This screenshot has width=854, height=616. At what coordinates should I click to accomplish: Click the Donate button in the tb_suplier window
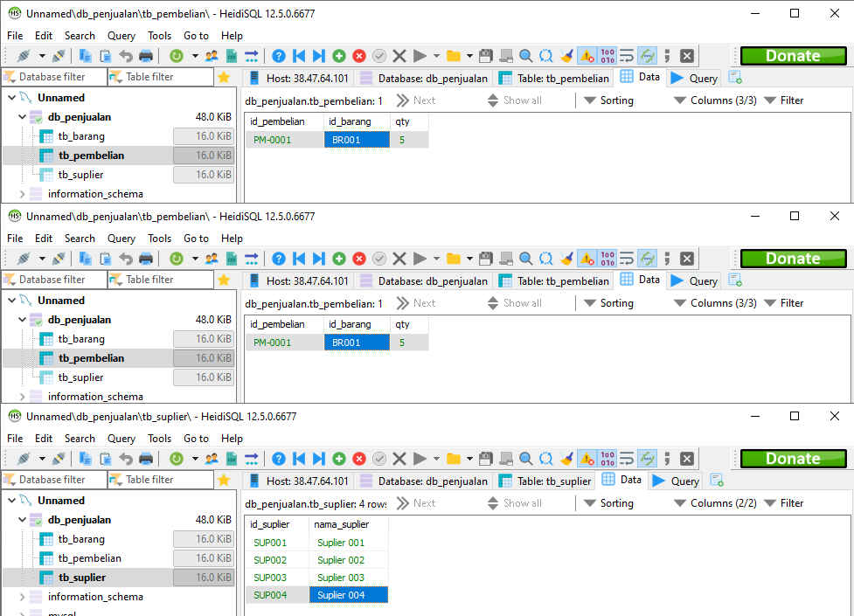(793, 459)
